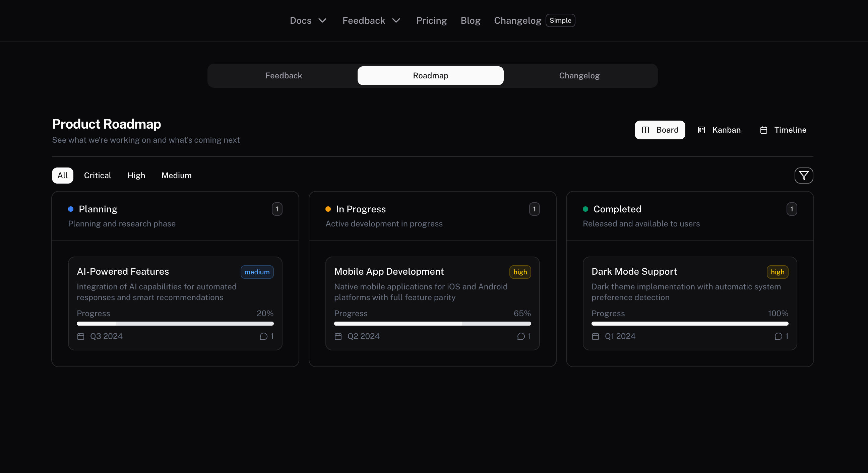The height and width of the screenshot is (473, 868).
Task: Open the Feedback dropdown in navbar
Action: coord(371,20)
